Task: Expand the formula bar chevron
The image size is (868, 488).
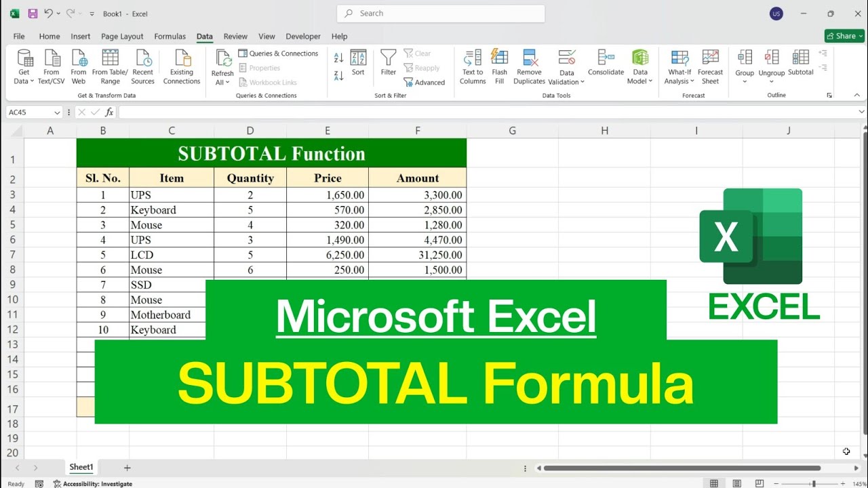Action: pos(862,112)
